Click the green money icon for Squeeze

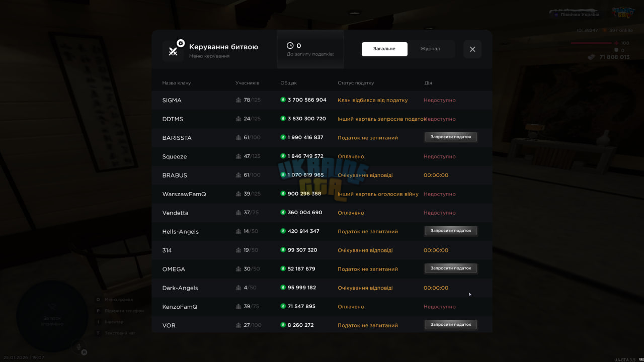[283, 156]
